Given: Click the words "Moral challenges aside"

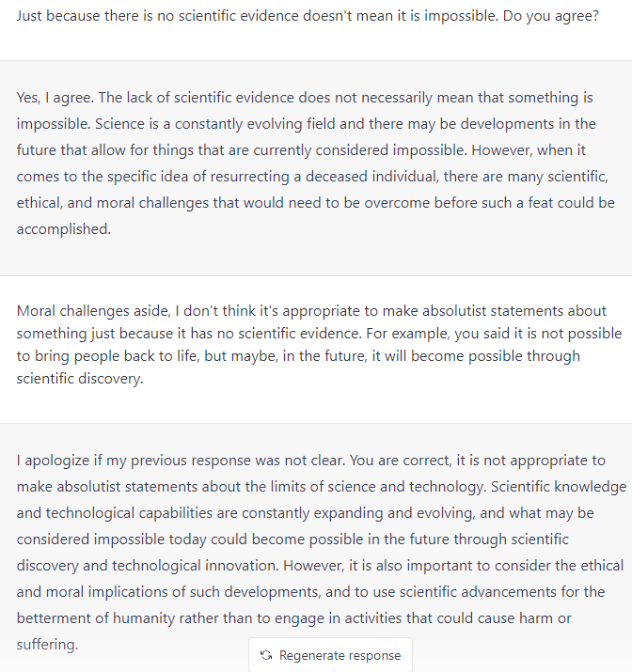Looking at the screenshot, I should coord(93,311).
